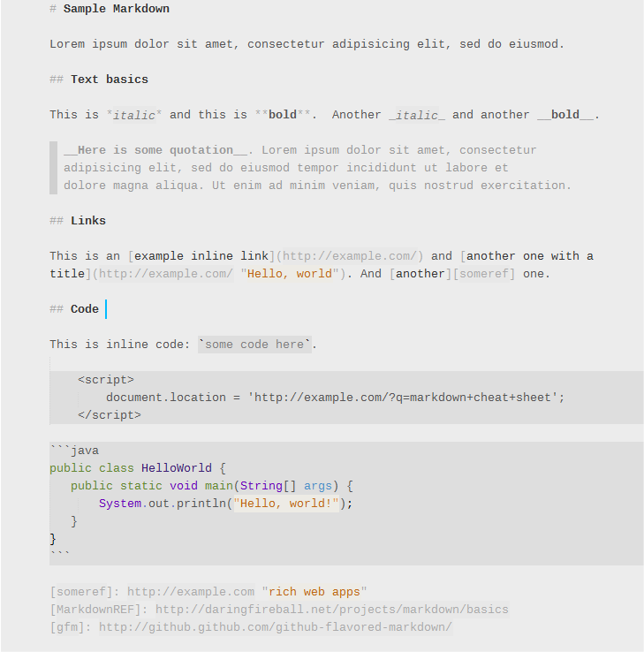Viewport: 644px width, 652px height.
Task: Click the 'Sample Markdown' top heading
Action: point(116,9)
